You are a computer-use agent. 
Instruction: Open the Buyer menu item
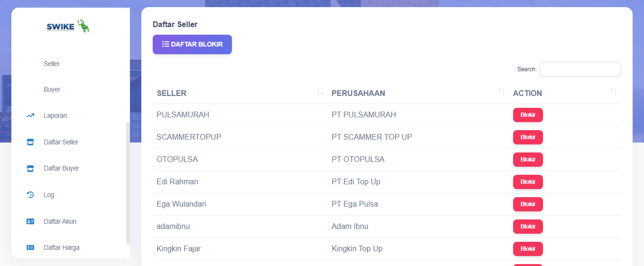pyautogui.click(x=52, y=89)
